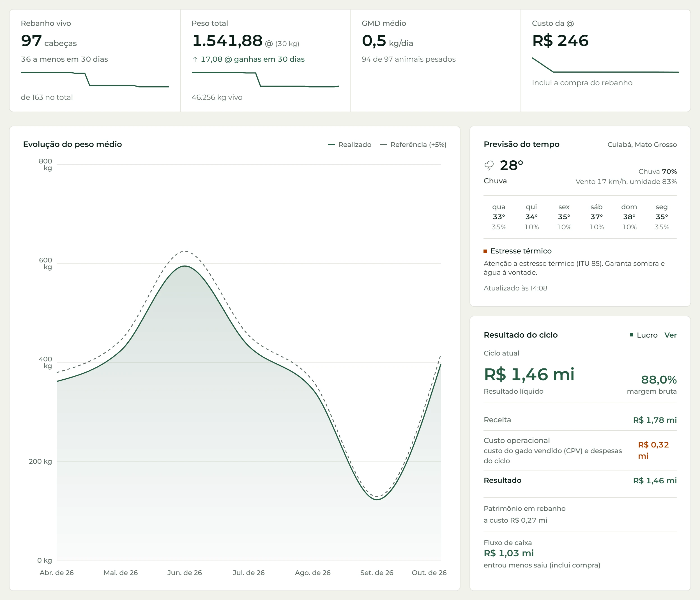Click the rain cloud weather icon

[x=489, y=165]
